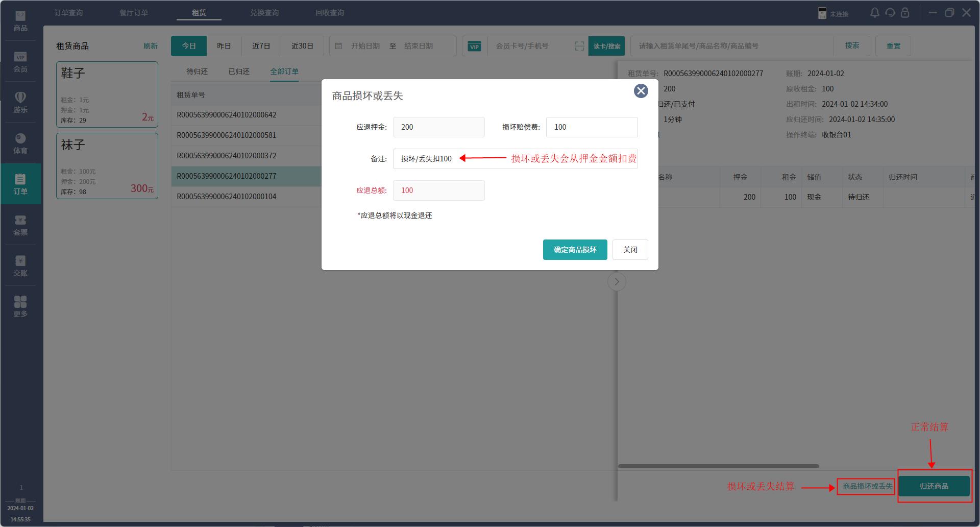
Task: Click rental order number search field
Action: tap(732, 46)
